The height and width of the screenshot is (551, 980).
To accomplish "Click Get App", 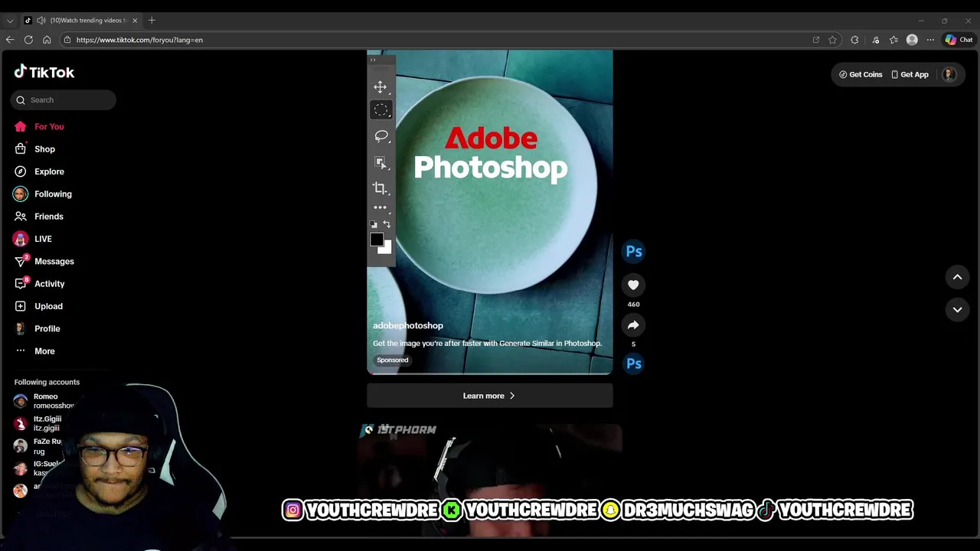I will 910,74.
